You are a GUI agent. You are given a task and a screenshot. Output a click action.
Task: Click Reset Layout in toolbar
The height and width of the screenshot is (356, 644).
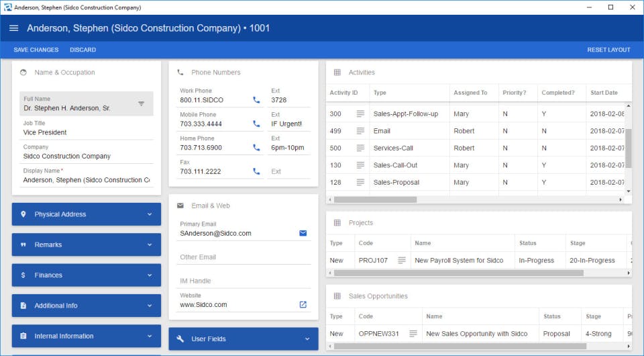coord(608,50)
